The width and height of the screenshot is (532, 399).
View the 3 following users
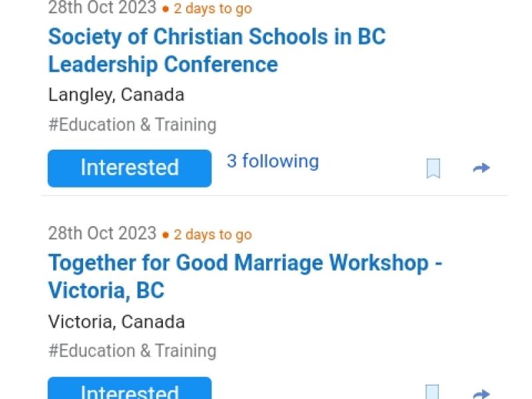(x=273, y=162)
